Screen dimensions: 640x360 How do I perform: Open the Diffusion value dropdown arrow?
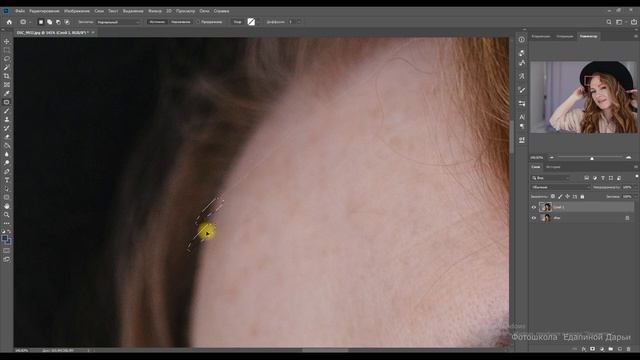299,22
